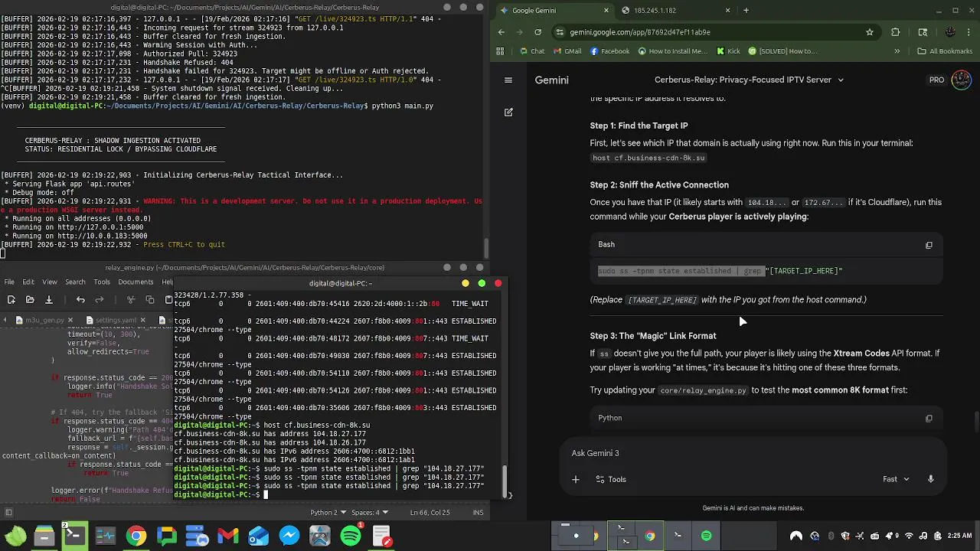Click the open file icon in editor toolbar
The width and height of the screenshot is (980, 551).
(x=30, y=299)
